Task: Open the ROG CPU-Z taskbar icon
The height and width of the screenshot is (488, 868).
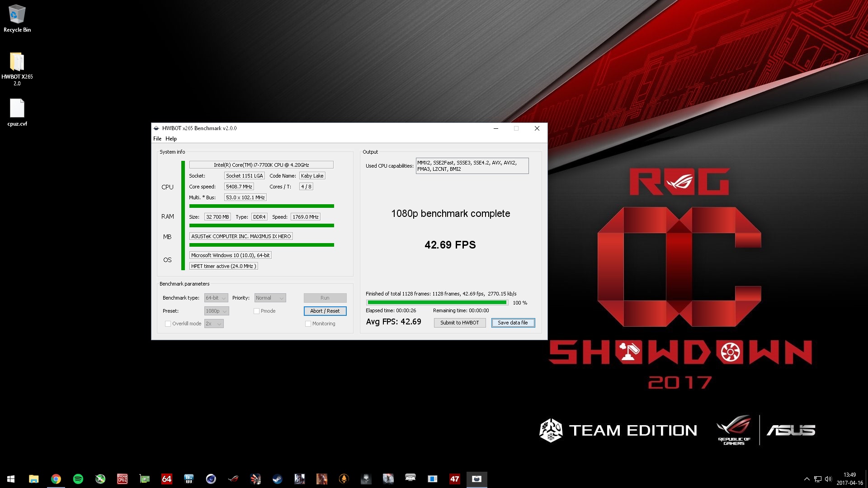Action: coord(122,479)
